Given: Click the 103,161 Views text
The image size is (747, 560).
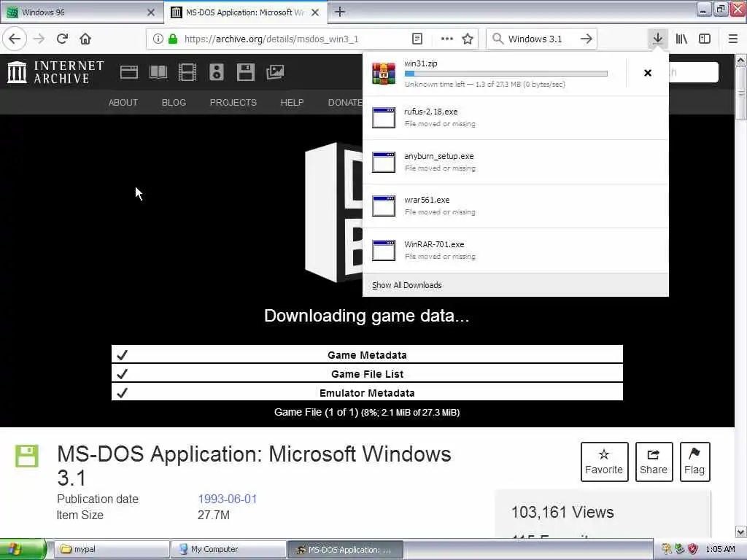Looking at the screenshot, I should tap(562, 513).
